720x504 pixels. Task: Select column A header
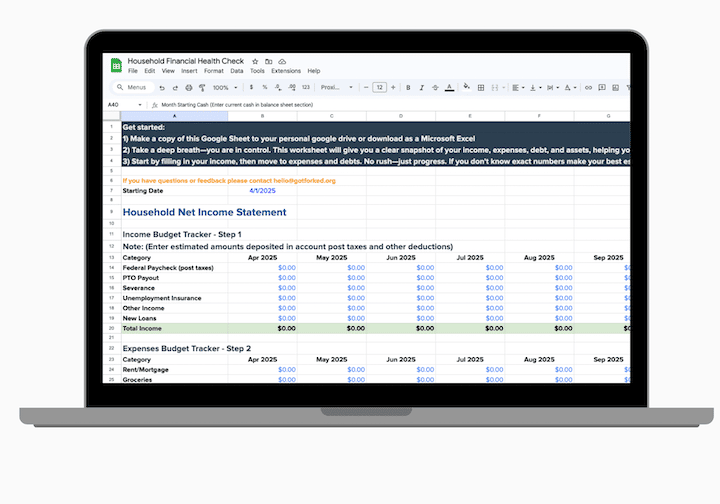pyautogui.click(x=174, y=116)
